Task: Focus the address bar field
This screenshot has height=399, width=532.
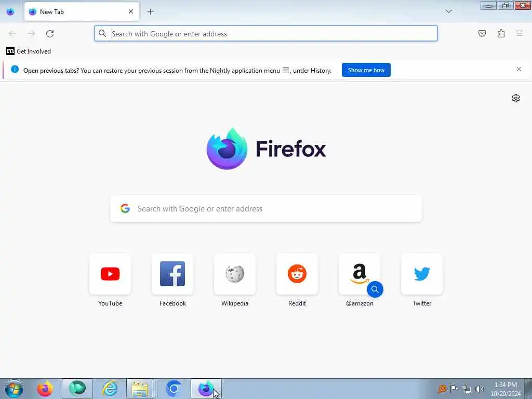Action: pos(266,34)
